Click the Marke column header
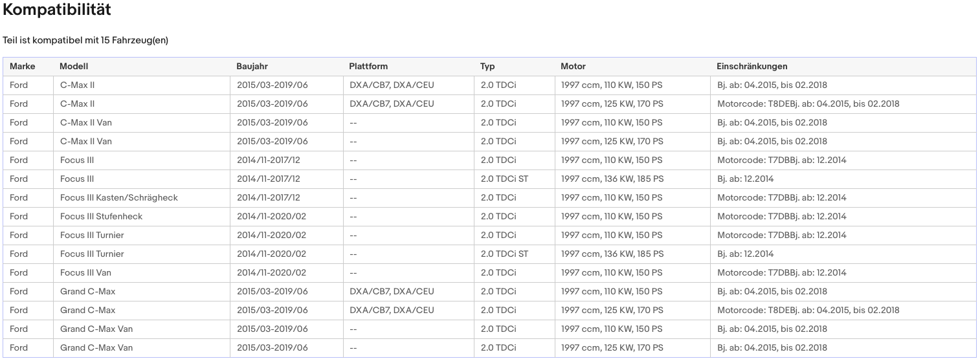The width and height of the screenshot is (980, 361). tap(22, 67)
